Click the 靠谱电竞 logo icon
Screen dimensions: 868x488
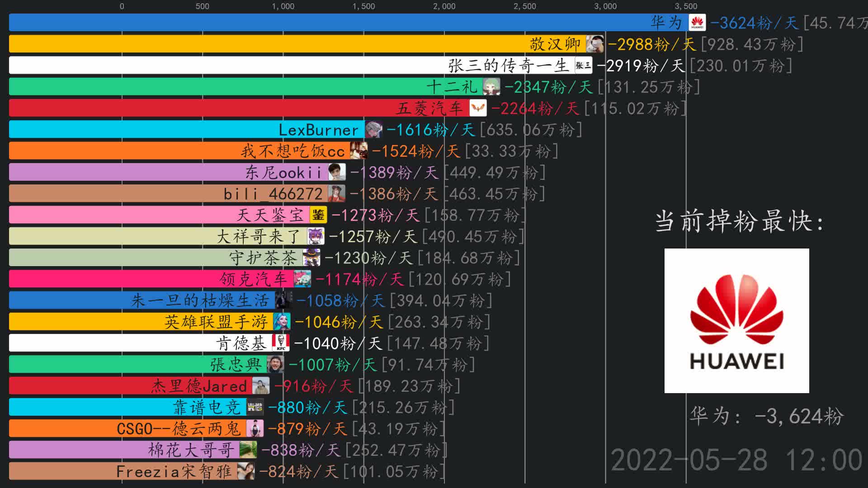255,407
